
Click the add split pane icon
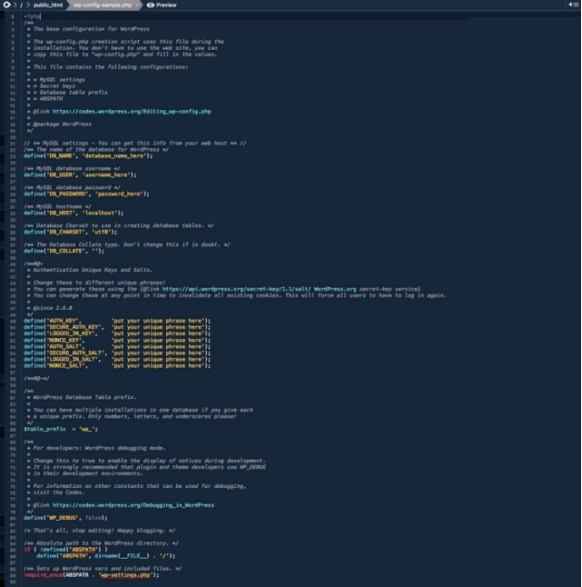click(x=573, y=4)
